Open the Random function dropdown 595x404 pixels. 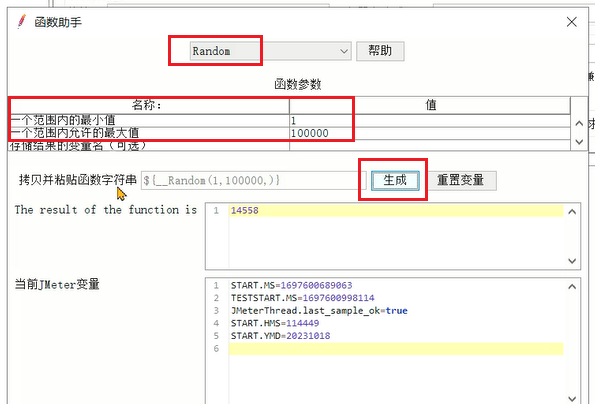tap(270, 51)
